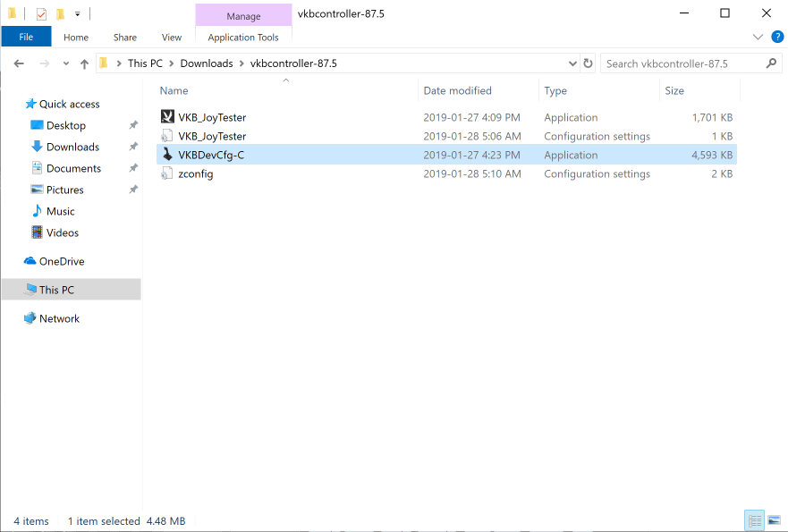Click the New folder quick access icon
788x532 pixels.
pyautogui.click(x=60, y=14)
